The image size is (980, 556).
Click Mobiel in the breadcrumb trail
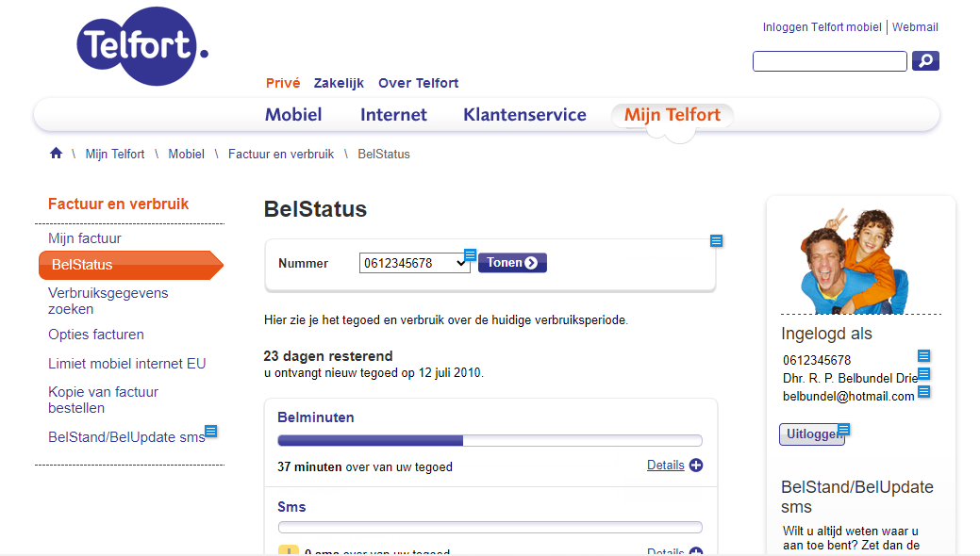[x=186, y=154]
